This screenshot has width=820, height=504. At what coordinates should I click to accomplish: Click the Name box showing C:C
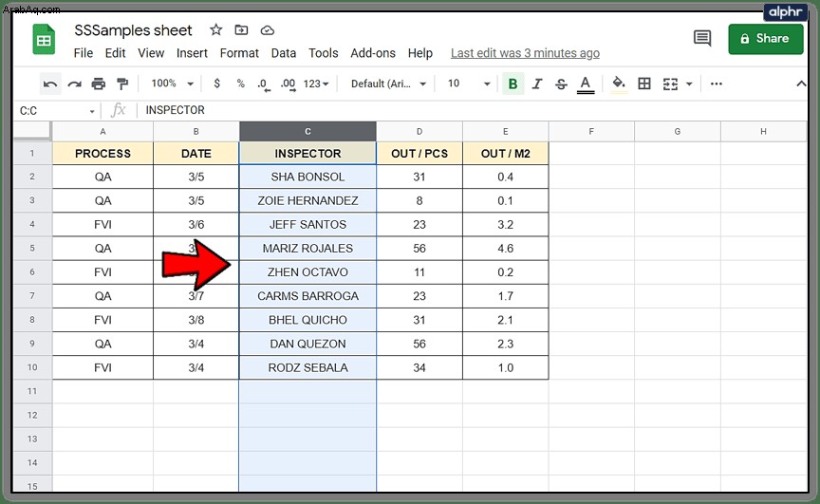pyautogui.click(x=57, y=110)
